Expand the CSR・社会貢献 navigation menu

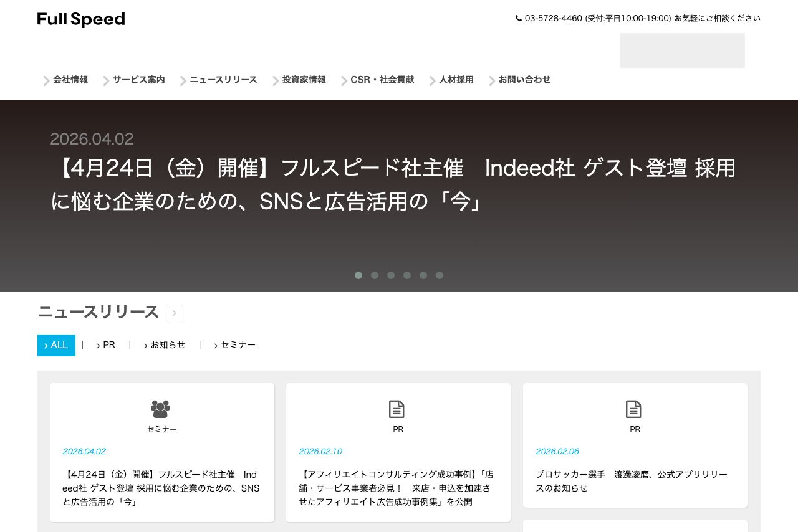point(382,80)
